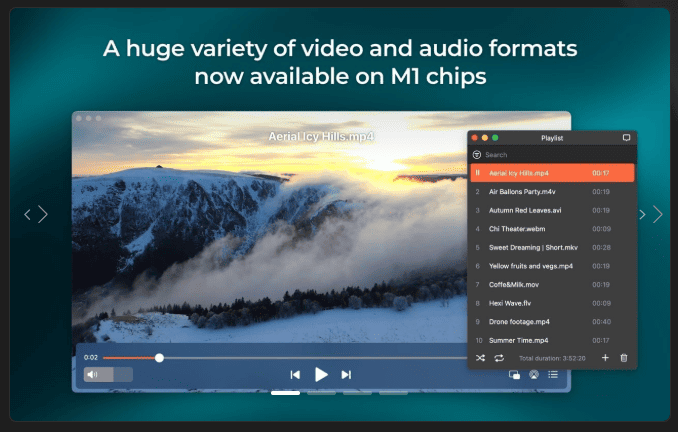Open the playlist filter icon beside Search
The width and height of the screenshot is (678, 432).
tap(477, 155)
